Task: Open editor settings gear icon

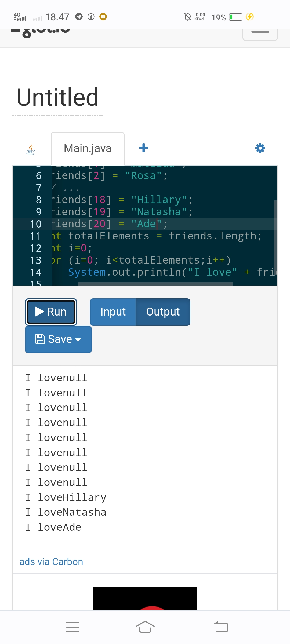Action: (x=260, y=148)
